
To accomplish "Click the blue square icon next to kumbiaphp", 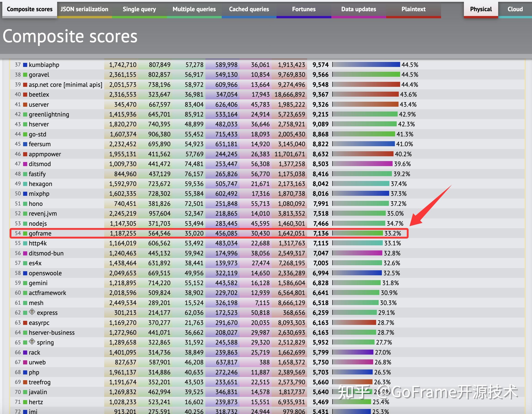I will point(25,64).
